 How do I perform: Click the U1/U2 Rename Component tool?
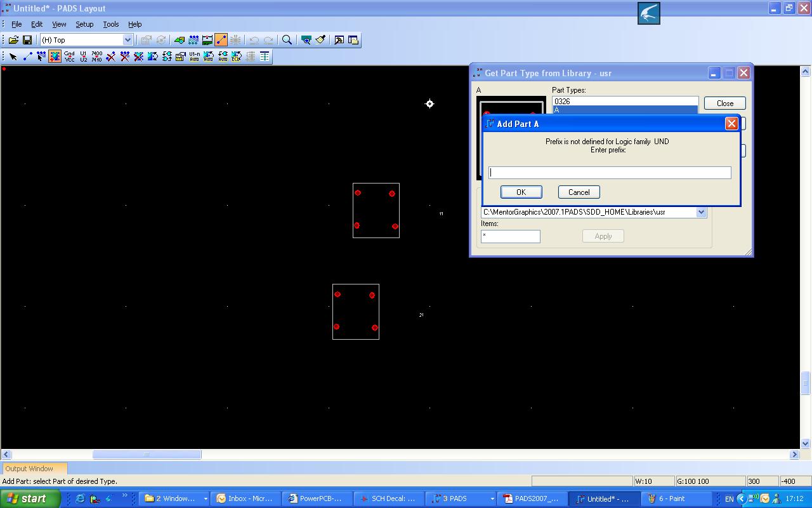pyautogui.click(x=83, y=57)
